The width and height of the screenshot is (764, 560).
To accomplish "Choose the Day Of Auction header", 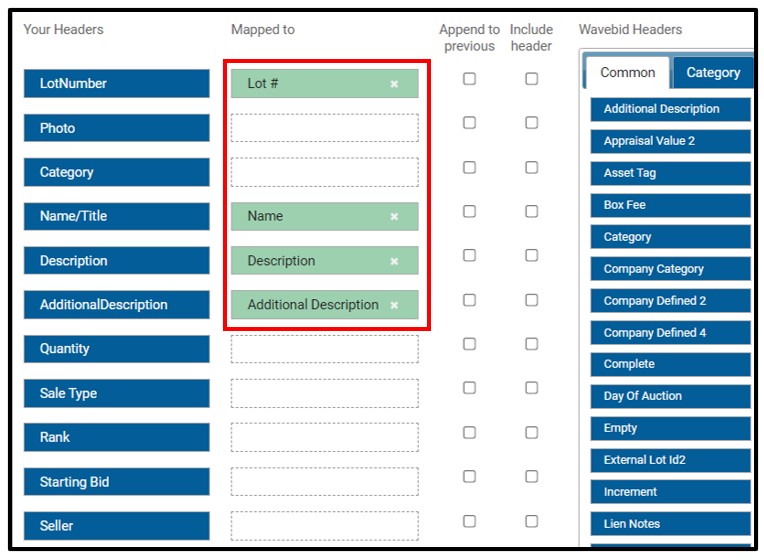I will tap(670, 396).
